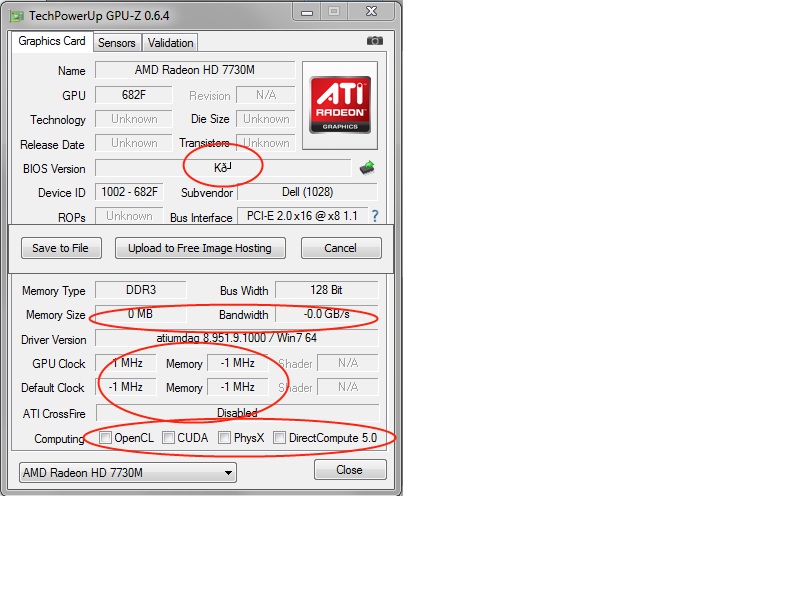
Task: Click the Technology field showing Unknown
Action: 134,119
